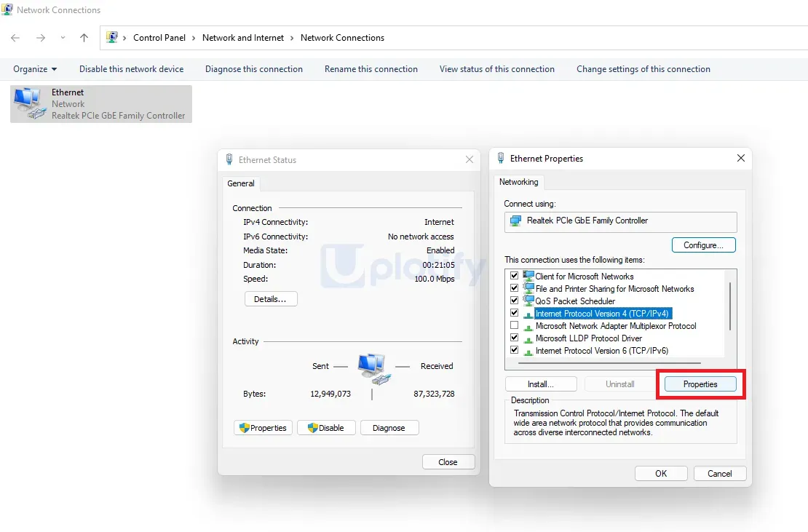Select Microsoft LLDP Protocol Driver item
The image size is (808, 532).
pyautogui.click(x=588, y=338)
